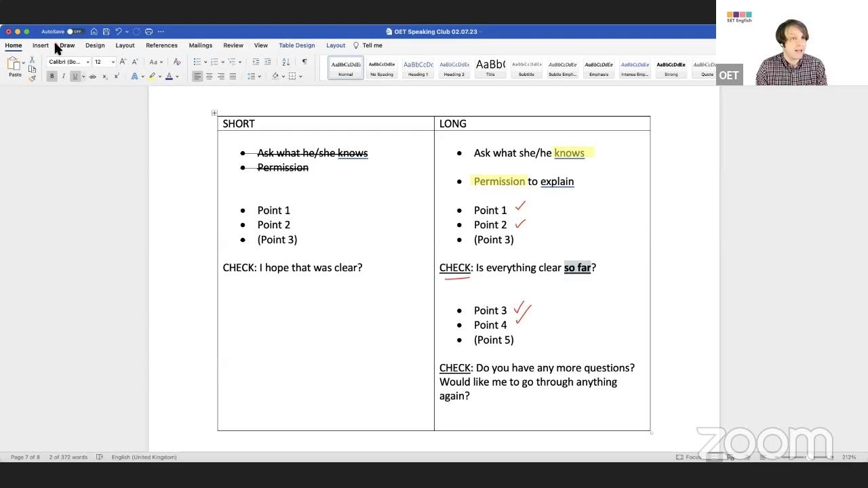
Task: Click the Redo icon
Action: pyautogui.click(x=136, y=31)
